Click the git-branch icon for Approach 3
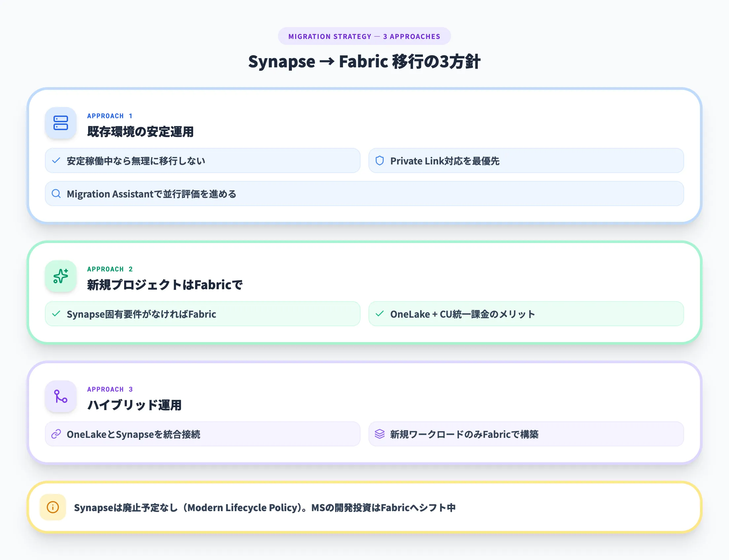The height and width of the screenshot is (560, 729). click(x=61, y=396)
